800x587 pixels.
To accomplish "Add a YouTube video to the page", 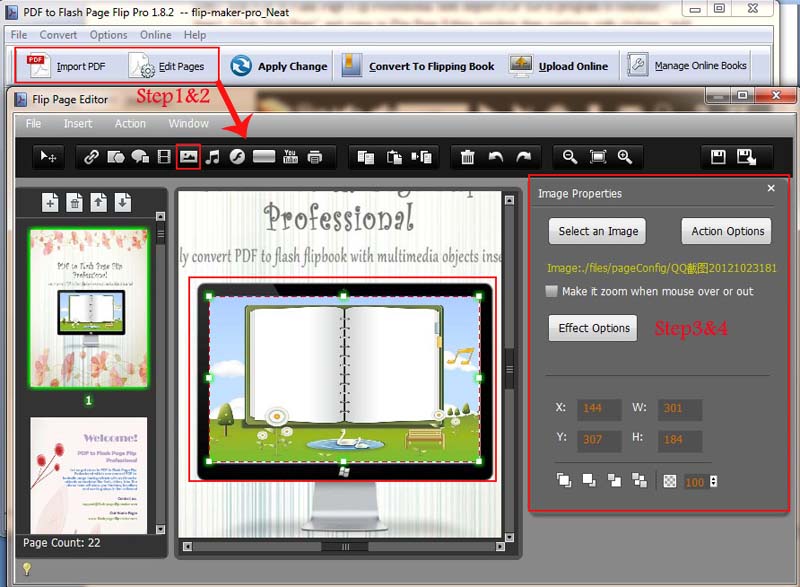I will pyautogui.click(x=290, y=157).
